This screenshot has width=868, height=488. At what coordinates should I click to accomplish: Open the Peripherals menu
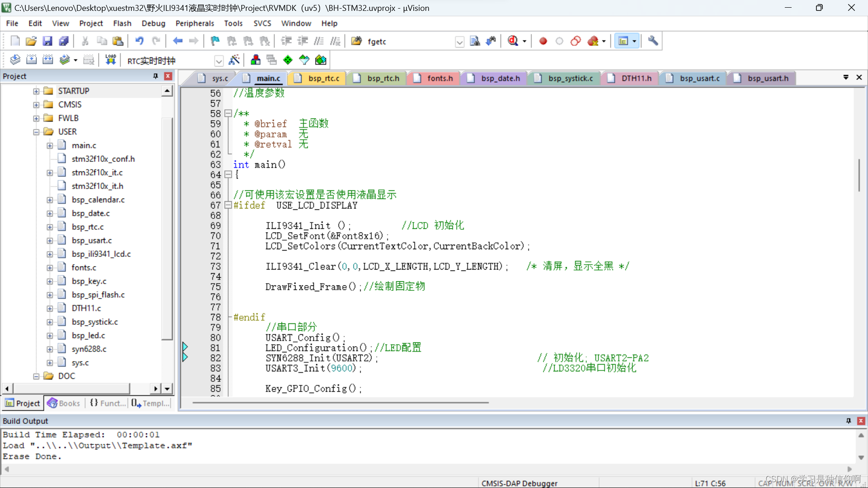pos(195,23)
